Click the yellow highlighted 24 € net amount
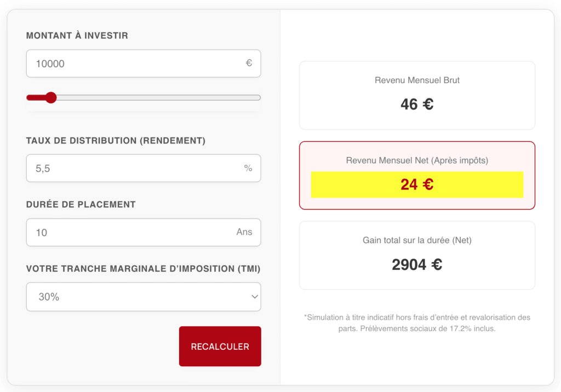Image resolution: width=561 pixels, height=392 pixels. pos(417,185)
